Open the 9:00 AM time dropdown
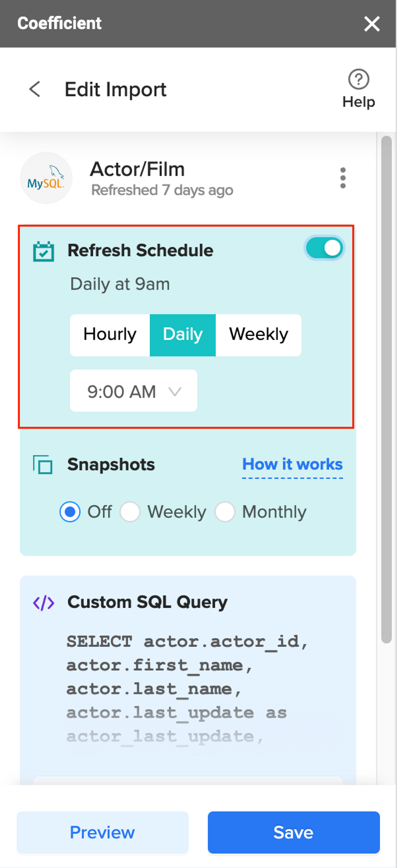Image resolution: width=397 pixels, height=868 pixels. pos(134,391)
